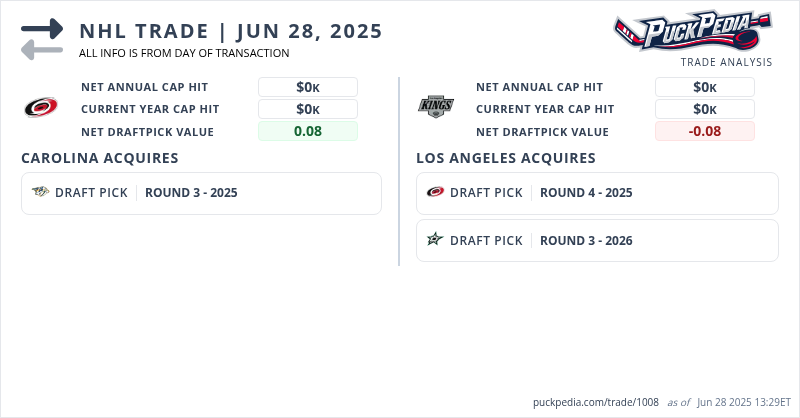Click Carolina's Current Year Cap Hit value
The image size is (800, 418).
pyautogui.click(x=308, y=109)
